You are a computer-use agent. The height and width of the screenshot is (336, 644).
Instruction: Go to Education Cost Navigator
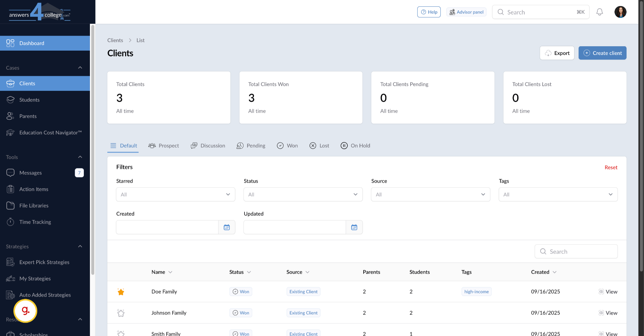50,133
